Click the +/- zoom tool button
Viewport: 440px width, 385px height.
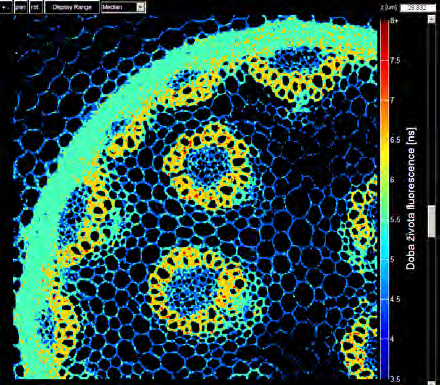pyautogui.click(x=6, y=7)
